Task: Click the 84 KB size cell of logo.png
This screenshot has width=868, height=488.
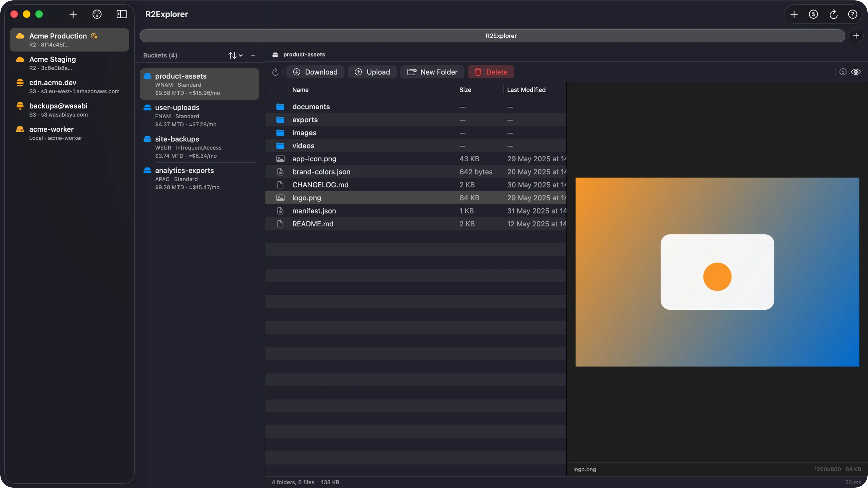Action: pos(469,198)
